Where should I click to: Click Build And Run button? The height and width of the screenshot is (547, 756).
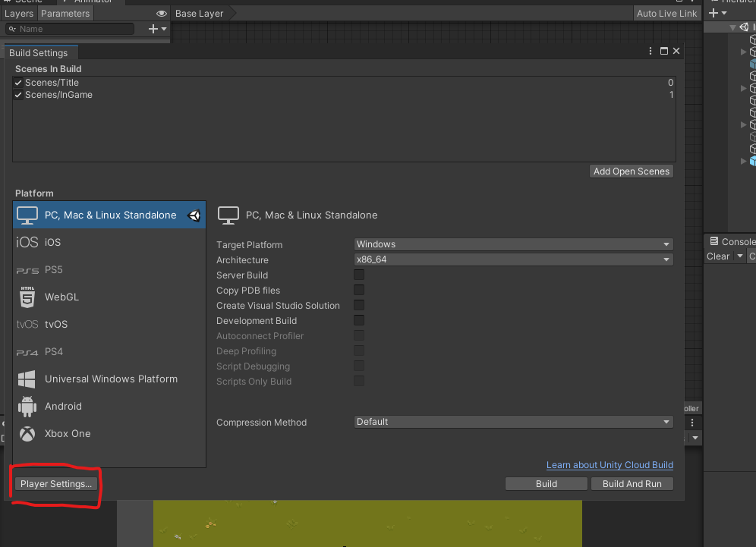(x=632, y=484)
